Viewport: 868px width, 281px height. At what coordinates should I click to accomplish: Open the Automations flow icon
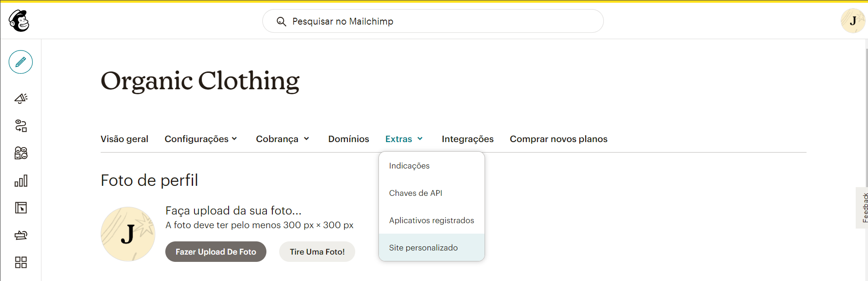tap(21, 126)
